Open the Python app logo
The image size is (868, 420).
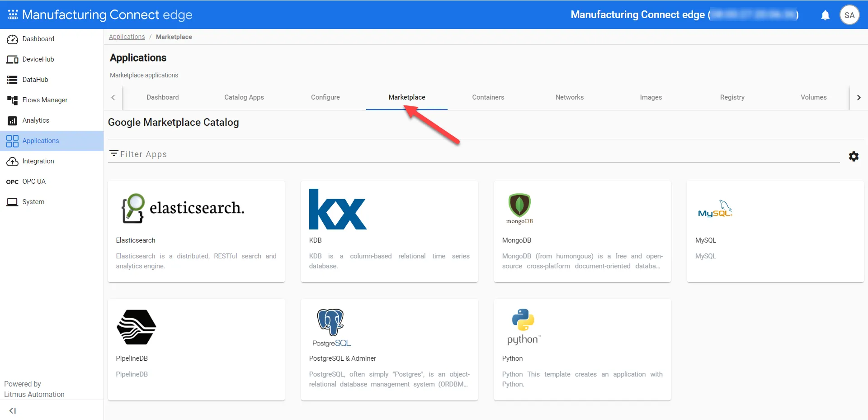coord(524,327)
